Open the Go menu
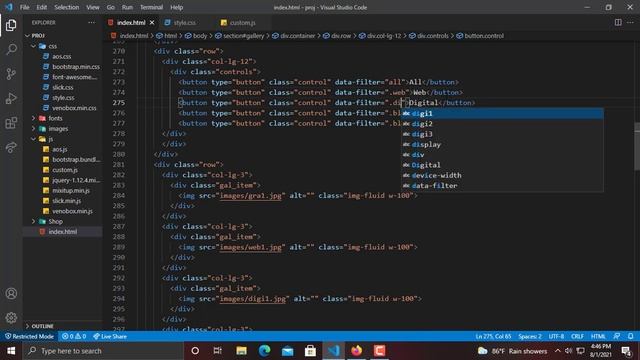 (x=111, y=7)
